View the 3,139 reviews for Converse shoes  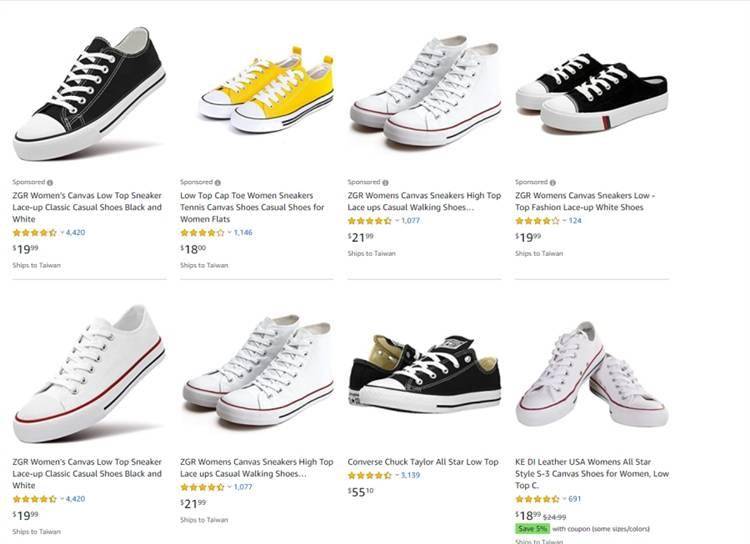pos(410,475)
